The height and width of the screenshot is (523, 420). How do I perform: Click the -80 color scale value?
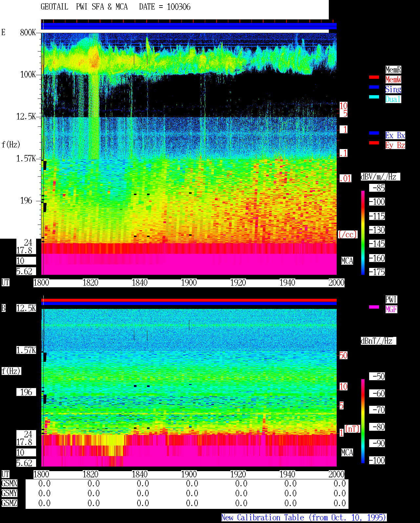377,427
